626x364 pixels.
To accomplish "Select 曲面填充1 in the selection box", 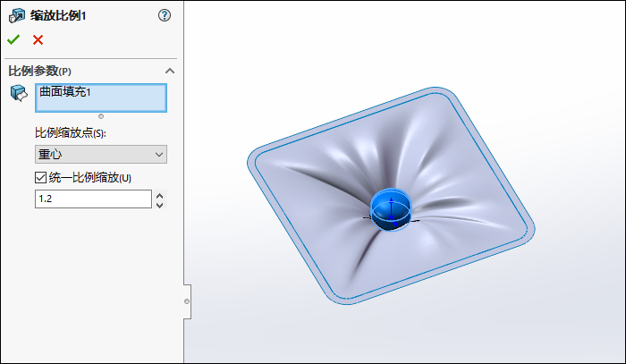I will tap(65, 92).
